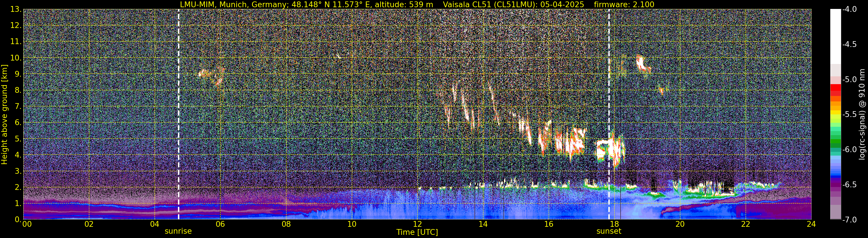This screenshot has width=868, height=238.
Task: Click the x-axis tick label '20'
Action: (x=680, y=224)
